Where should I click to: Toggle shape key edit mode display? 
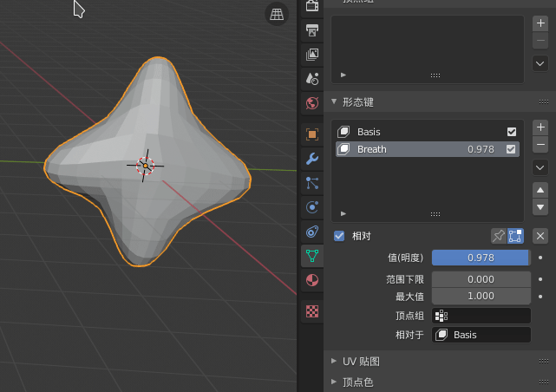(515, 236)
